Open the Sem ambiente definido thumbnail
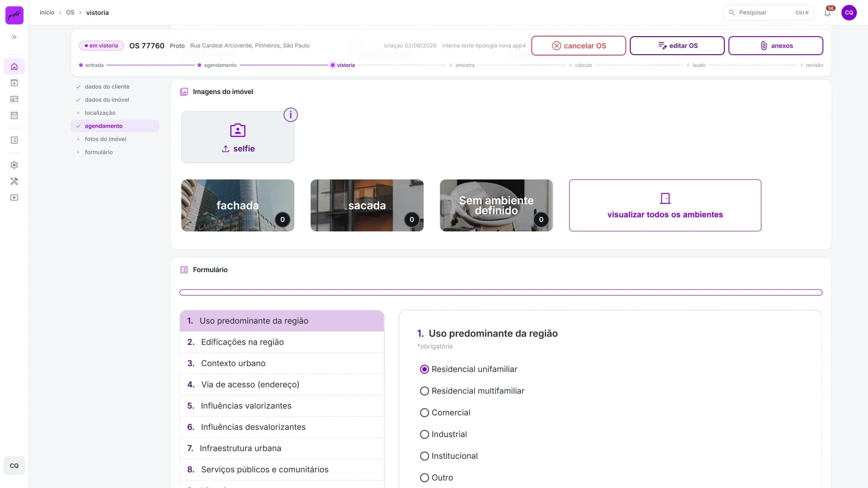This screenshot has height=488, width=868. (x=496, y=205)
